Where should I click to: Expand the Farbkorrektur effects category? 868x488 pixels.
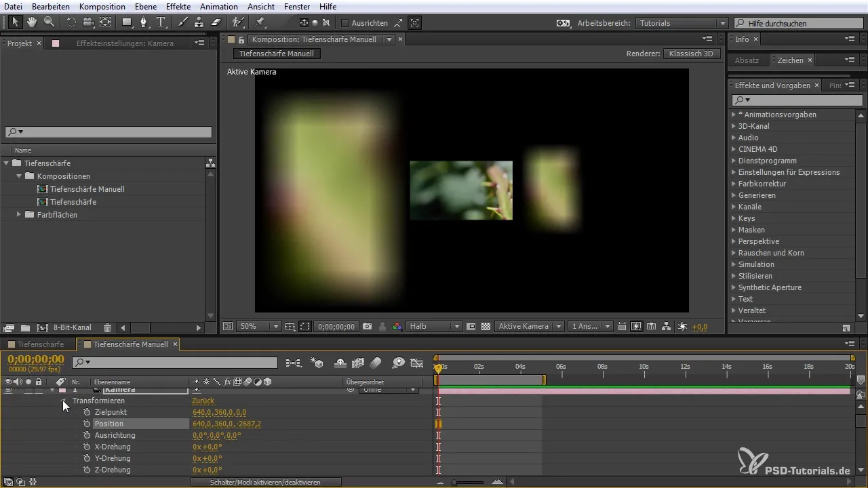(x=734, y=184)
